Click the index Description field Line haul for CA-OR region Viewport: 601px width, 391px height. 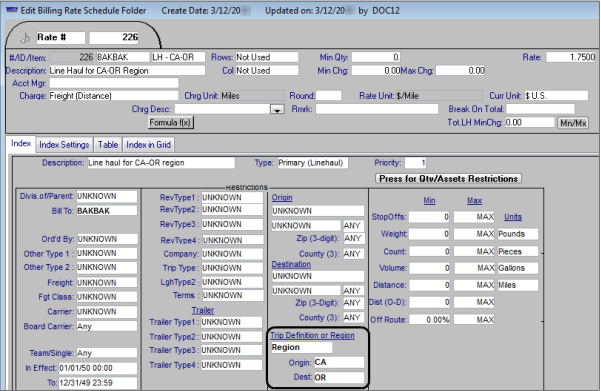tap(161, 163)
